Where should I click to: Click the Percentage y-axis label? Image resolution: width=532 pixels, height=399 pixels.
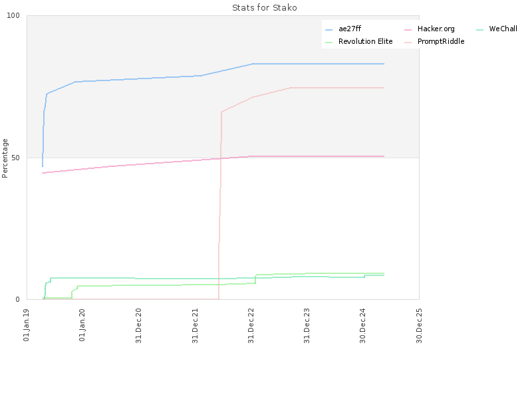coord(5,158)
